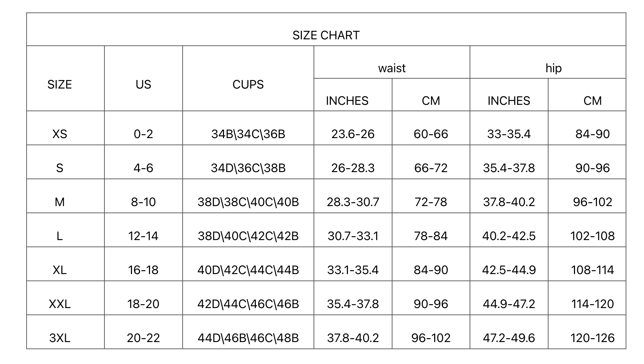Click US size 8-10 cell
644x364 pixels.
[143, 202]
